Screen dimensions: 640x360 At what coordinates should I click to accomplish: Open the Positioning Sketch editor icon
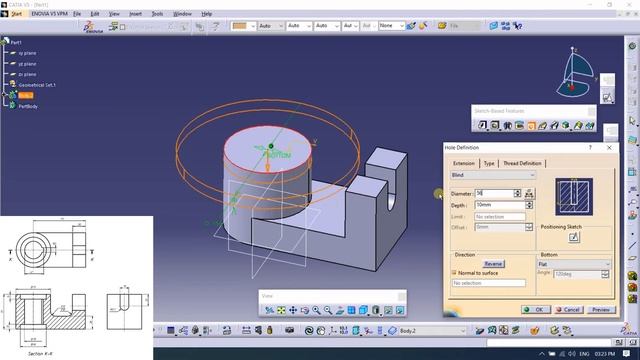tap(574, 237)
